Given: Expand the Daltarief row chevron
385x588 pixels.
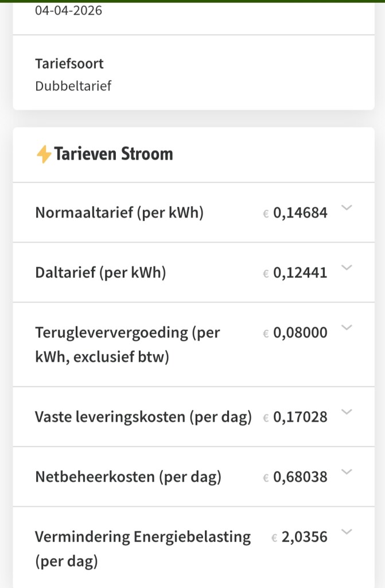Looking at the screenshot, I should pos(346,268).
